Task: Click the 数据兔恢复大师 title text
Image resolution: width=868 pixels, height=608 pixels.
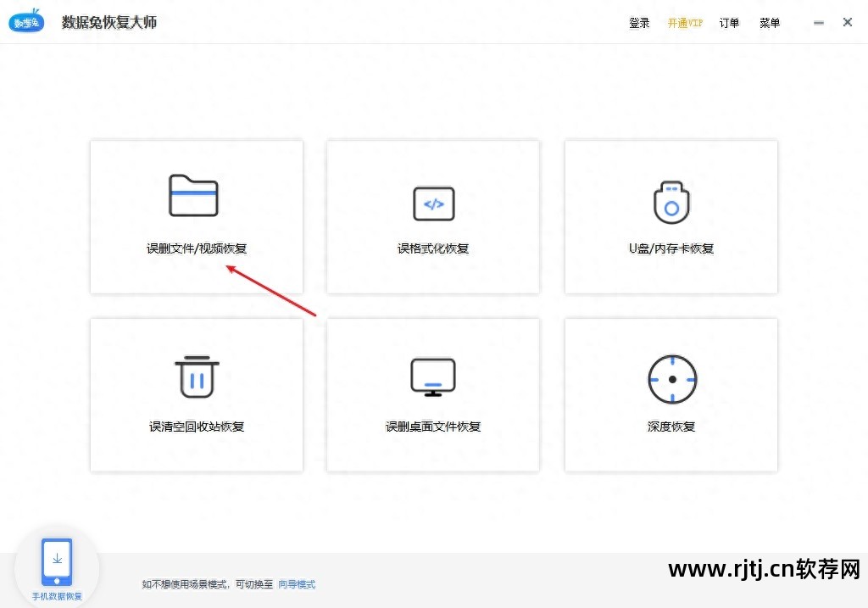Action: 109,22
